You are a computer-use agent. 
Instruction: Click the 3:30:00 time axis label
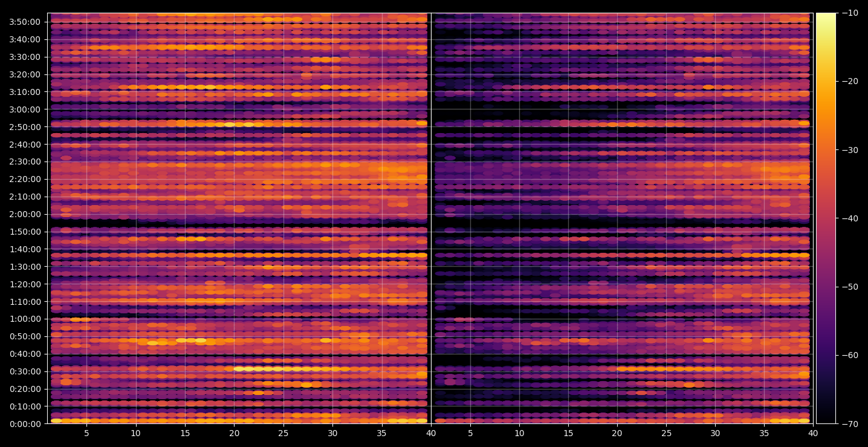tap(25, 57)
